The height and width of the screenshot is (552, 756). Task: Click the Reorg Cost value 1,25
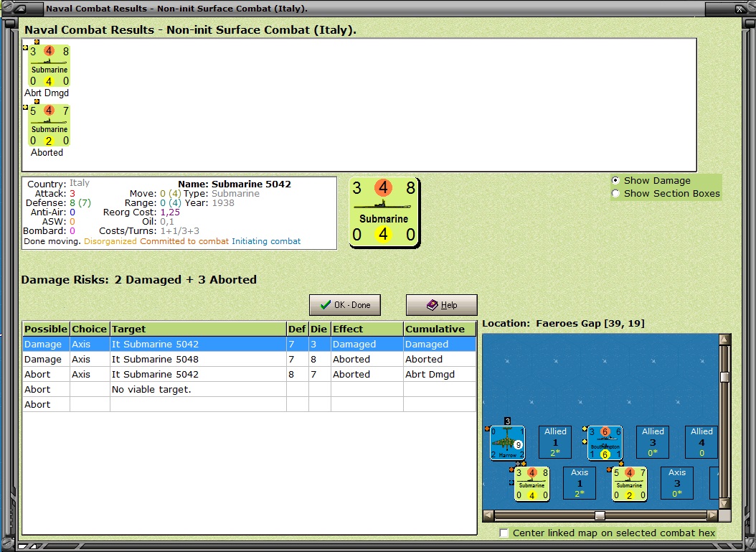coord(170,212)
